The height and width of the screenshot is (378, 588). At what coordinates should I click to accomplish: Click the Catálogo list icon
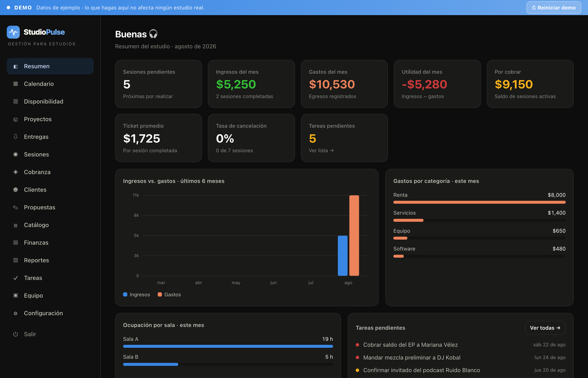point(16,225)
